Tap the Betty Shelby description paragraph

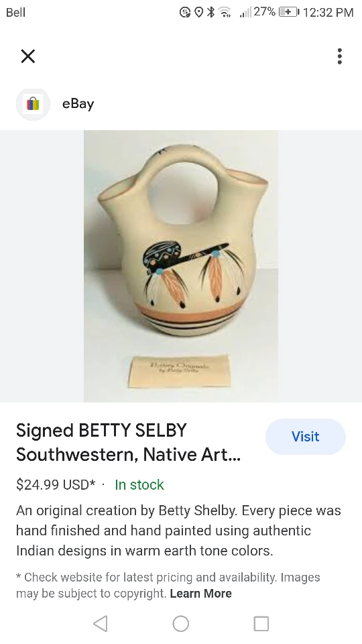click(x=178, y=530)
